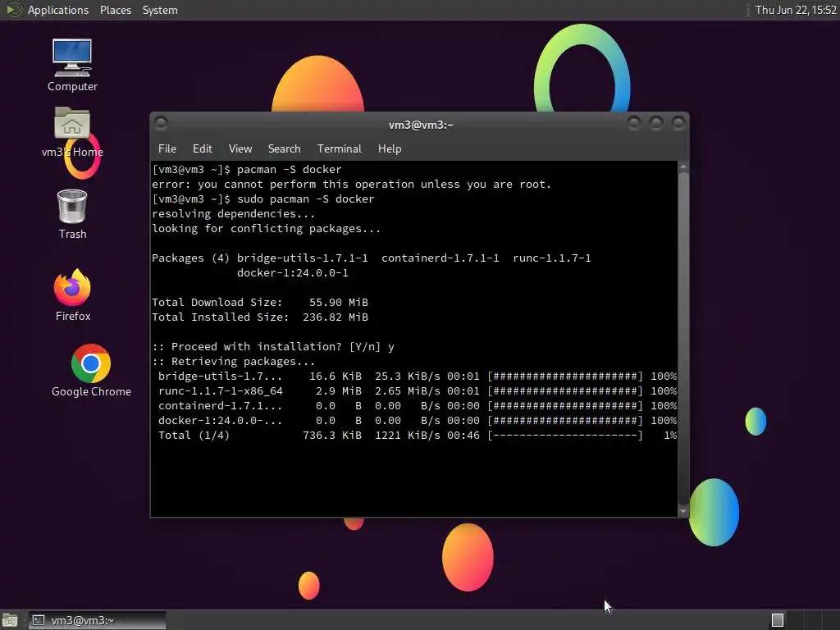Image resolution: width=840 pixels, height=630 pixels.
Task: Click the vm3@vm3:~ taskbar button
Action: click(x=97, y=620)
